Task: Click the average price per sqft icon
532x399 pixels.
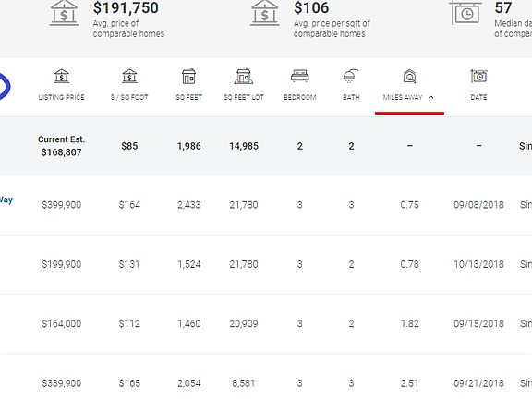Action: pos(265,13)
